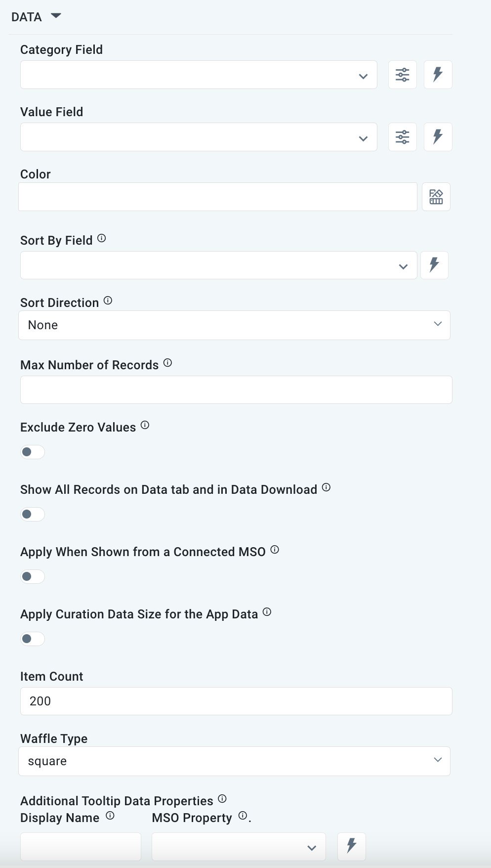
Task: Click the Max Number of Records field
Action: (236, 390)
